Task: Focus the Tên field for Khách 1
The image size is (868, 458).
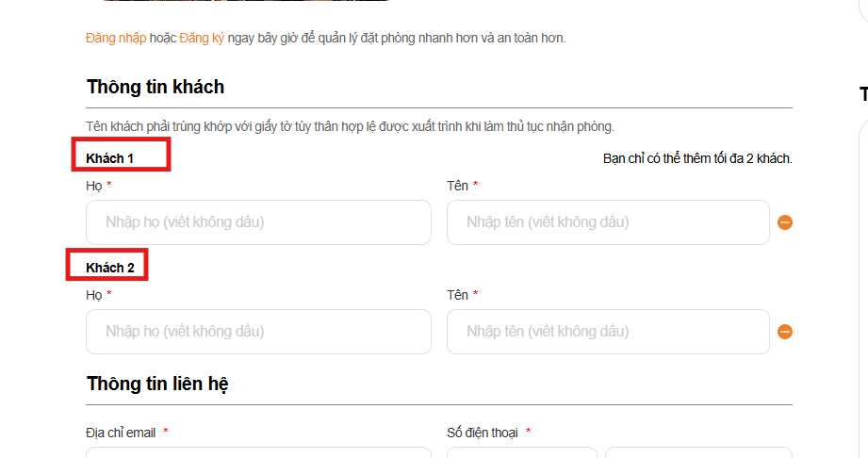Action: (608, 222)
